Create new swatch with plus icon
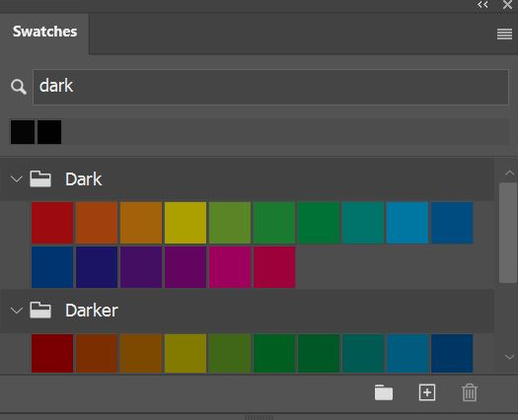Screen dimensions: 518x420 427,392
